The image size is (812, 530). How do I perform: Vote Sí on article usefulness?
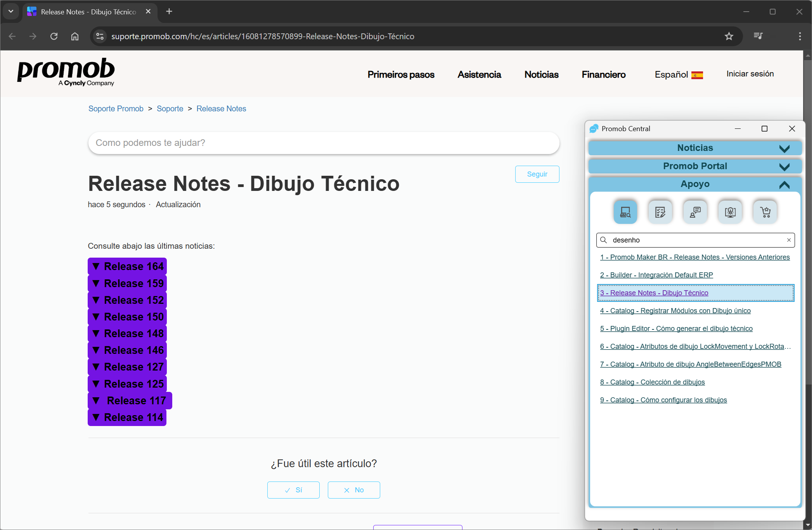pyautogui.click(x=293, y=490)
